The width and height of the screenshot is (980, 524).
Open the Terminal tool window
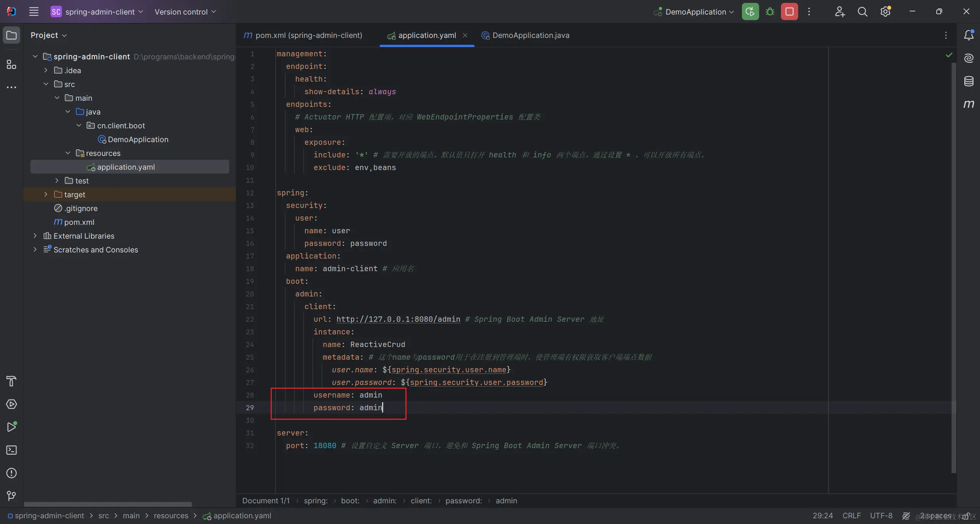click(x=11, y=450)
